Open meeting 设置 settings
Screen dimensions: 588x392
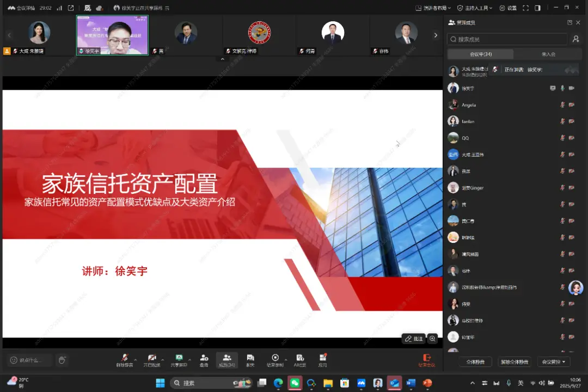point(509,8)
